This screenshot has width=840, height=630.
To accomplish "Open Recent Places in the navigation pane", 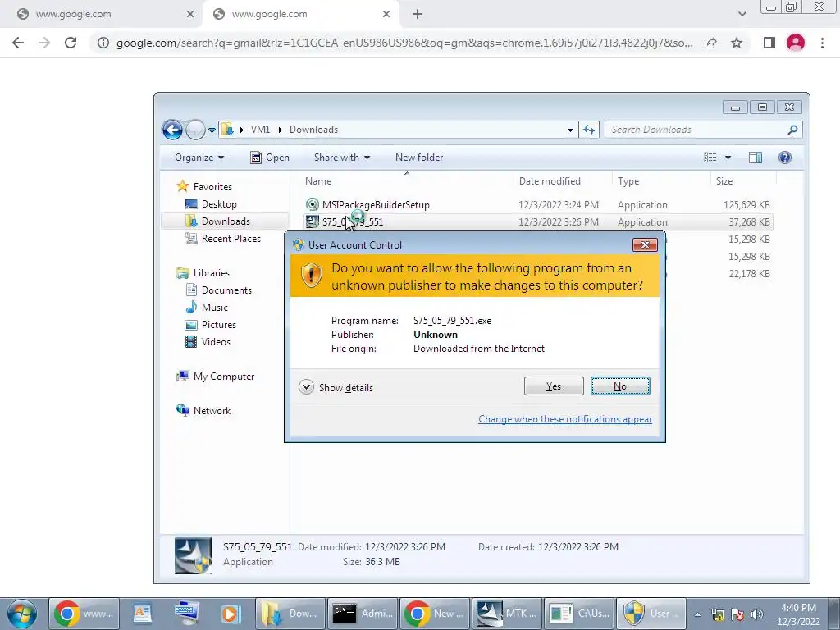I will pyautogui.click(x=231, y=239).
